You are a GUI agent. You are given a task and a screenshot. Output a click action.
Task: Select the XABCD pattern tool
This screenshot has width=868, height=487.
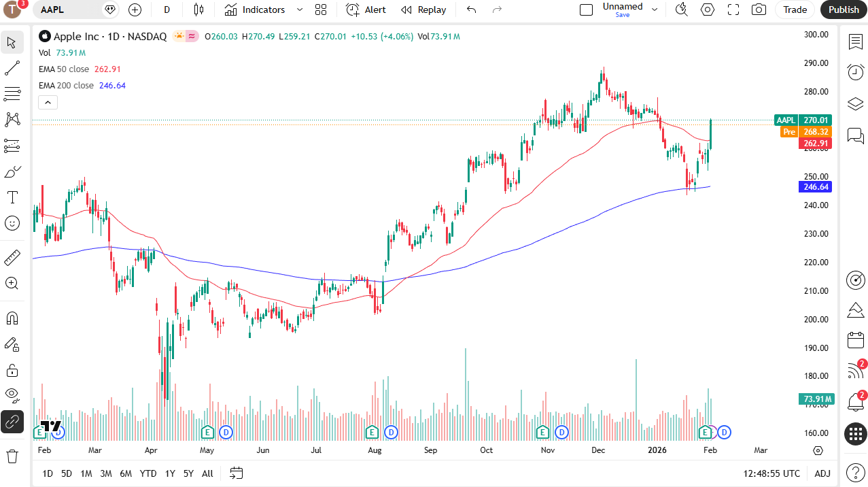pos(12,120)
